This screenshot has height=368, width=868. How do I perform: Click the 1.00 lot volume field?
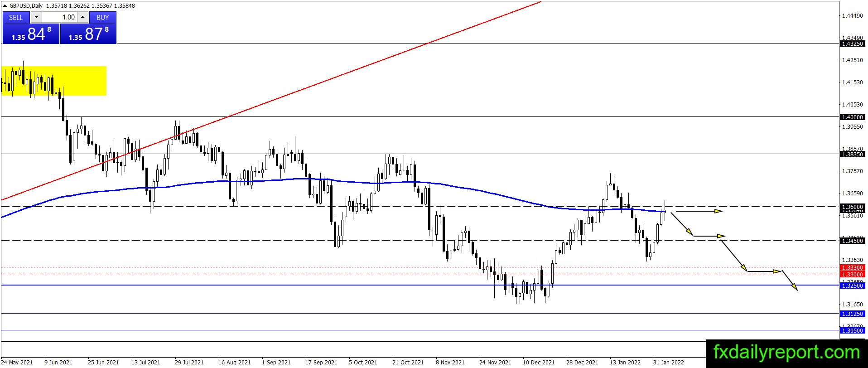(x=60, y=17)
